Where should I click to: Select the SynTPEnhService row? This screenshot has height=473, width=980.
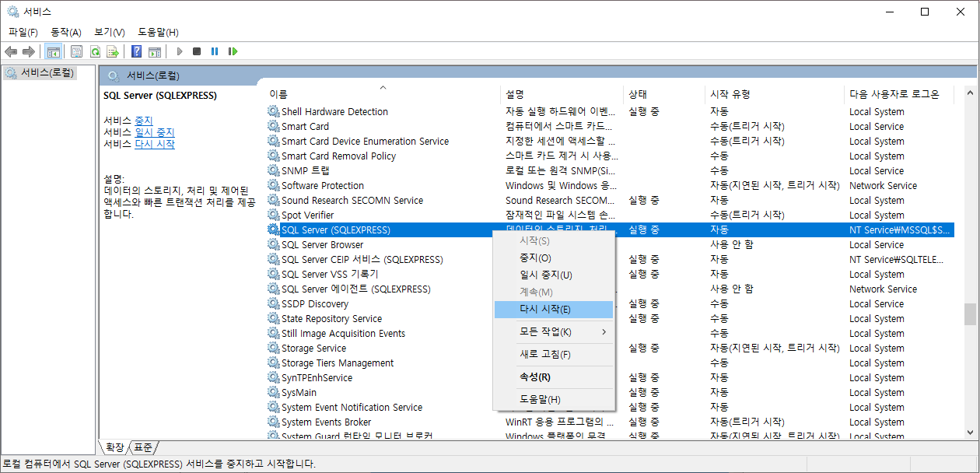(610, 377)
